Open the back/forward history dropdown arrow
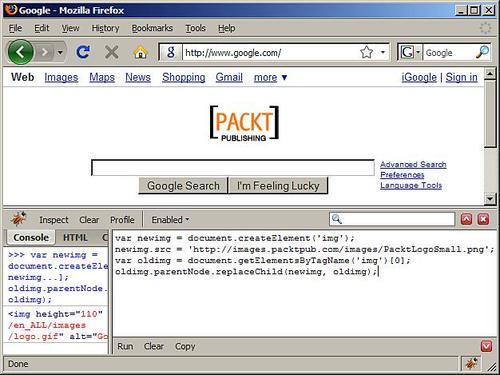 click(x=60, y=52)
